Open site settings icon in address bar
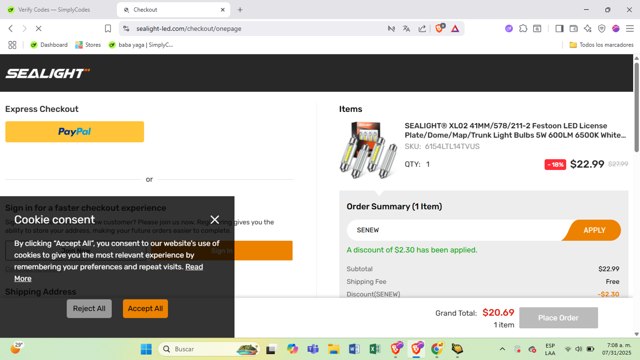 (127, 29)
